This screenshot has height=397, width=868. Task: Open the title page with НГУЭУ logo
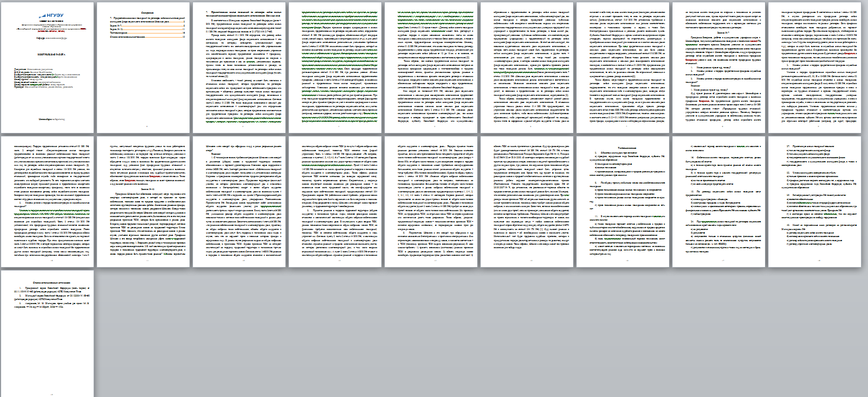(x=47, y=66)
